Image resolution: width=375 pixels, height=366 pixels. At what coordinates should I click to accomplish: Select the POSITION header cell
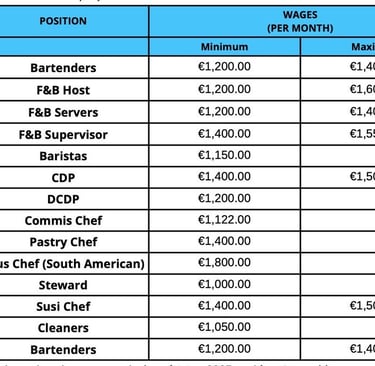74,21
